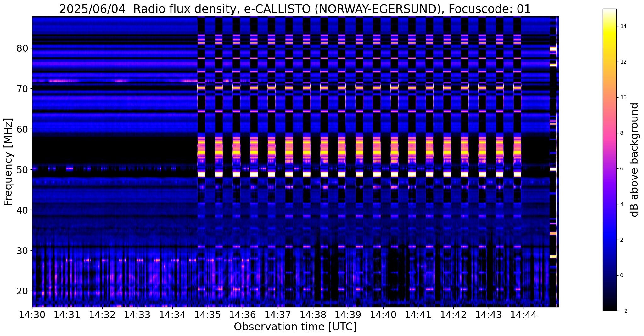Click the 20 frequency tick label
Viewport: 644px width, 336px height.
[x=22, y=291]
